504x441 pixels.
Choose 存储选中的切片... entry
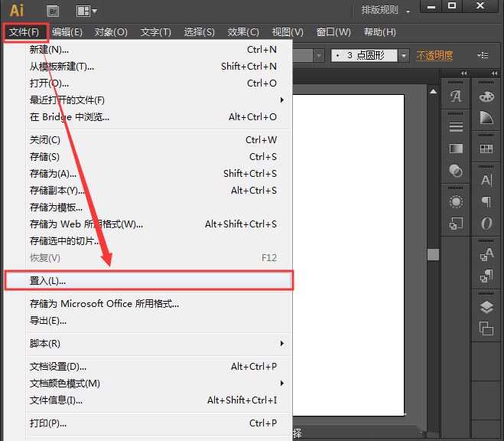coord(148,240)
